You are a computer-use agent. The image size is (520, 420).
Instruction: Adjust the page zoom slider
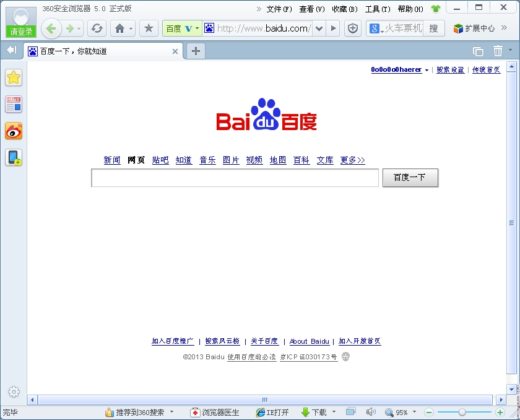(x=462, y=411)
